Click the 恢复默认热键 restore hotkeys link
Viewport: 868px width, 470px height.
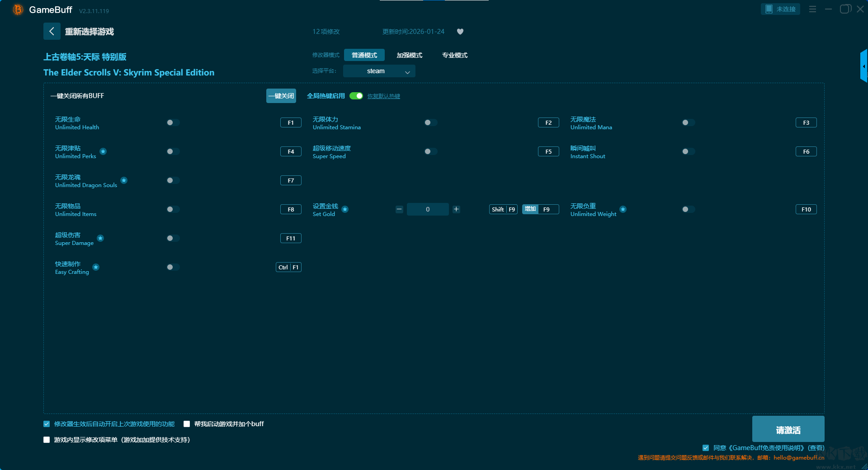tap(383, 96)
